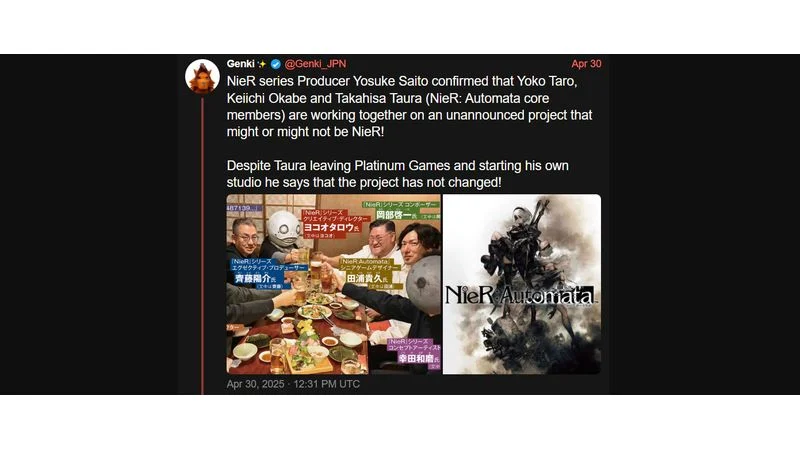Click the yellow 田浦貴久 designer label
This screenshot has width=800, height=450.
(x=370, y=274)
